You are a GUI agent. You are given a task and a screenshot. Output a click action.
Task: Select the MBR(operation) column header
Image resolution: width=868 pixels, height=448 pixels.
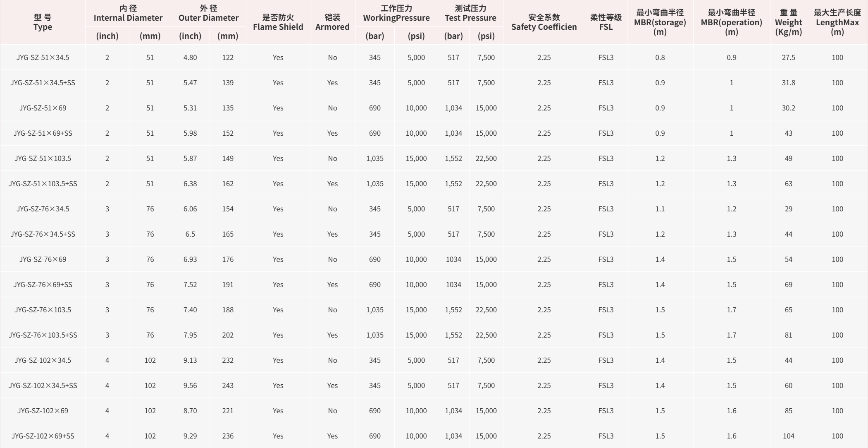731,22
